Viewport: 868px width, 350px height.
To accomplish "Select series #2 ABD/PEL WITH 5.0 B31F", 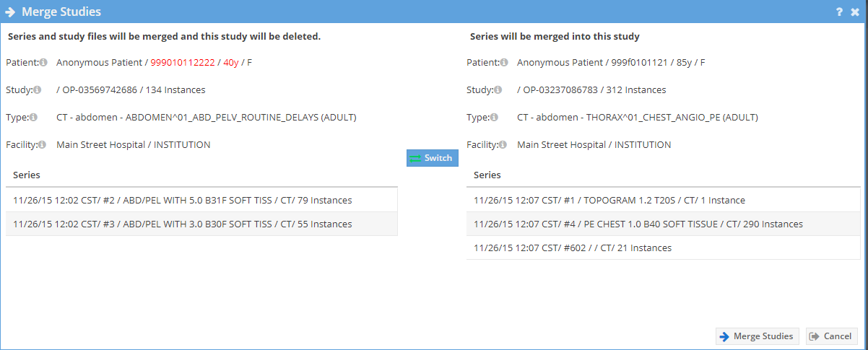I will pos(201,200).
